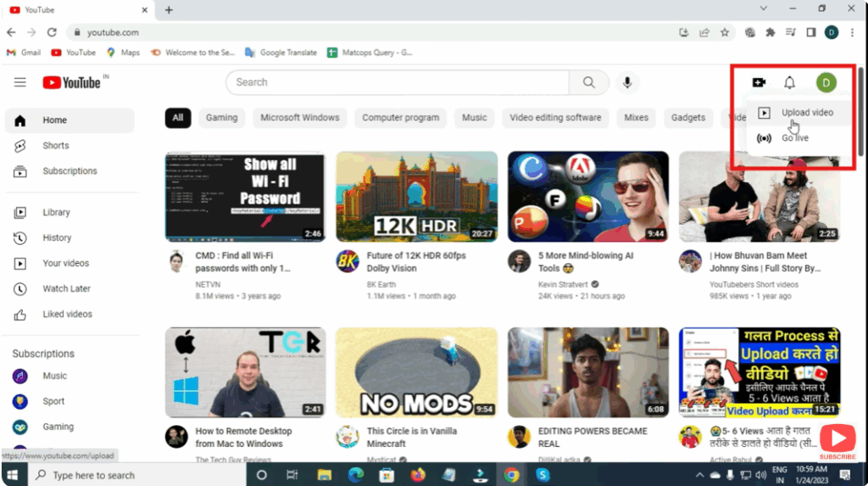The width and height of the screenshot is (868, 486).
Task: Click the YouTube logo
Action: [73, 82]
